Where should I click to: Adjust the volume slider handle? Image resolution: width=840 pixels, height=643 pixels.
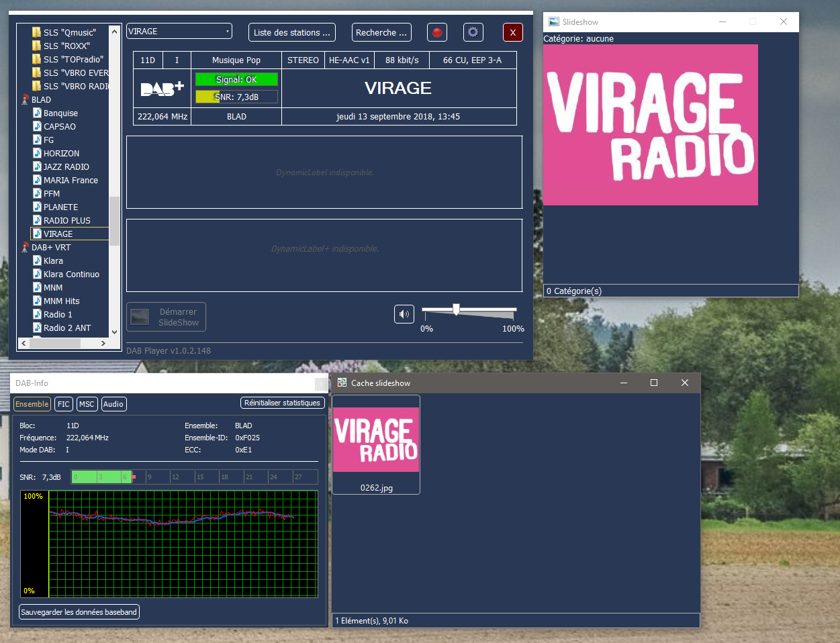click(456, 309)
